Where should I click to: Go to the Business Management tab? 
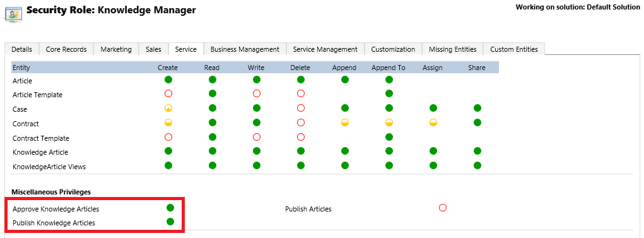[x=245, y=49]
